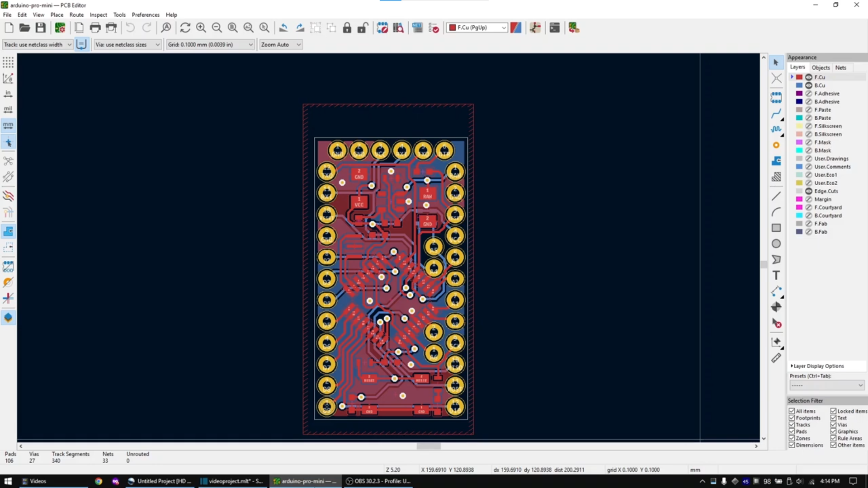The image size is (868, 488).
Task: Toggle inches unit button
Action: point(8,94)
